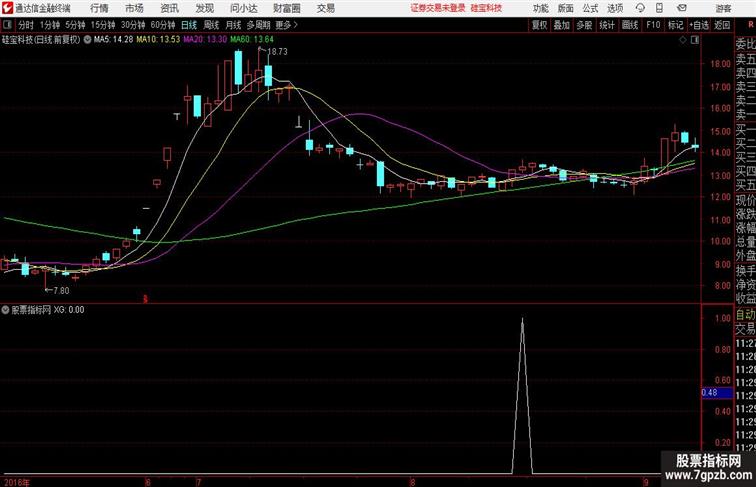Click the 7.80 low price marker
Screen dimensions: 756x487
61,291
